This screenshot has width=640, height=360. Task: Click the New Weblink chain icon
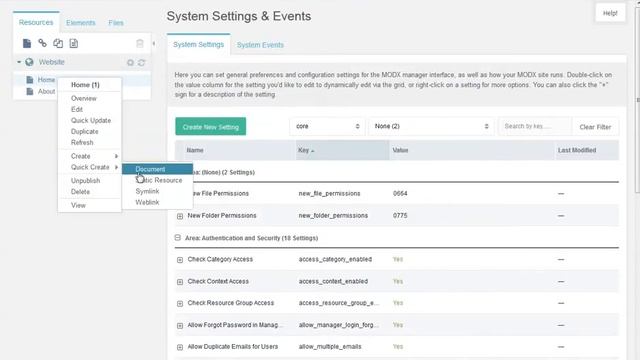click(42, 43)
